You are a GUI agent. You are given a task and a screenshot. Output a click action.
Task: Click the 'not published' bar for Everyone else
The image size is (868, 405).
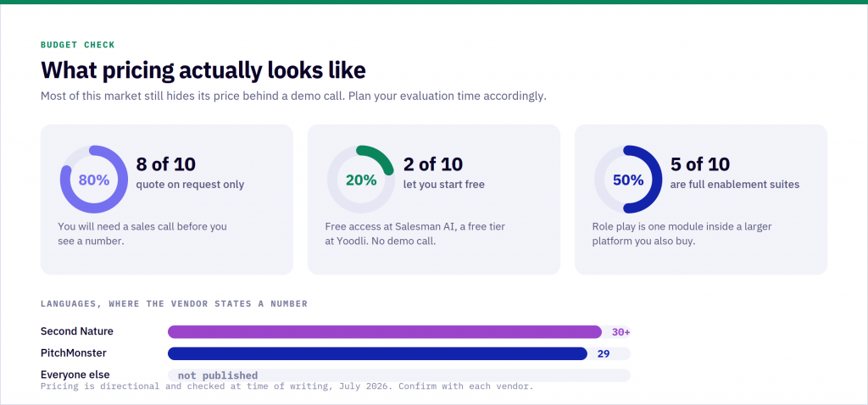[399, 375]
